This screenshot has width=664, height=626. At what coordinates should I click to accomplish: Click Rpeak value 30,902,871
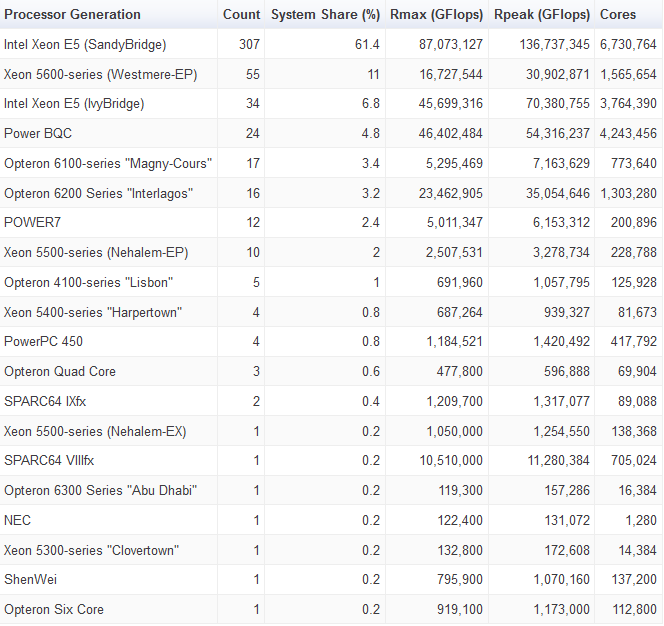click(x=558, y=75)
